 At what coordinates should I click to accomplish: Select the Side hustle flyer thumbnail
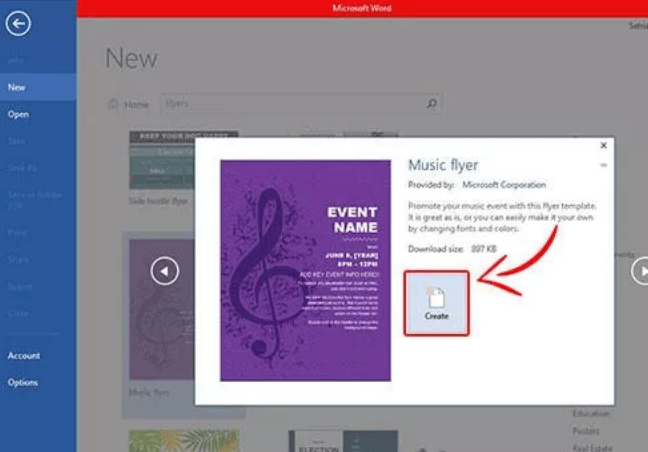point(162,160)
